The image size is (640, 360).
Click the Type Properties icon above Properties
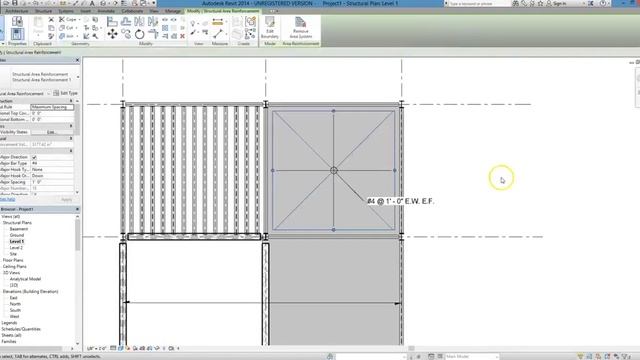(x=17, y=21)
